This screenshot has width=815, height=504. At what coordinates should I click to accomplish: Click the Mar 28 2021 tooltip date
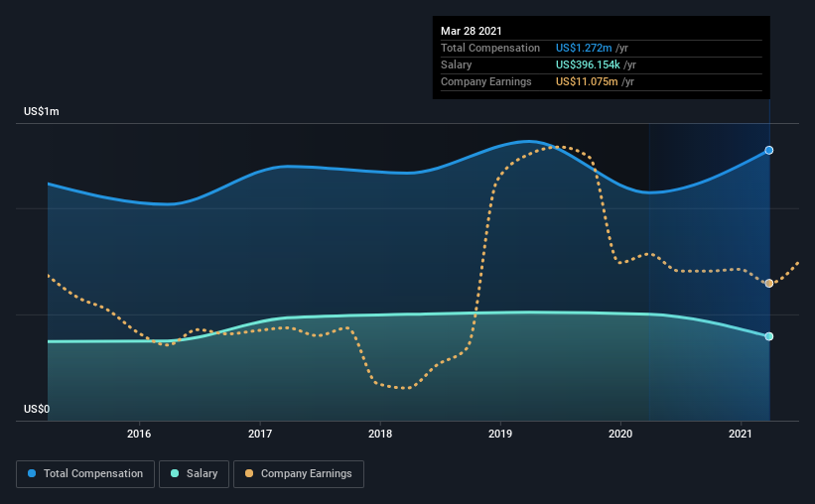coord(471,31)
